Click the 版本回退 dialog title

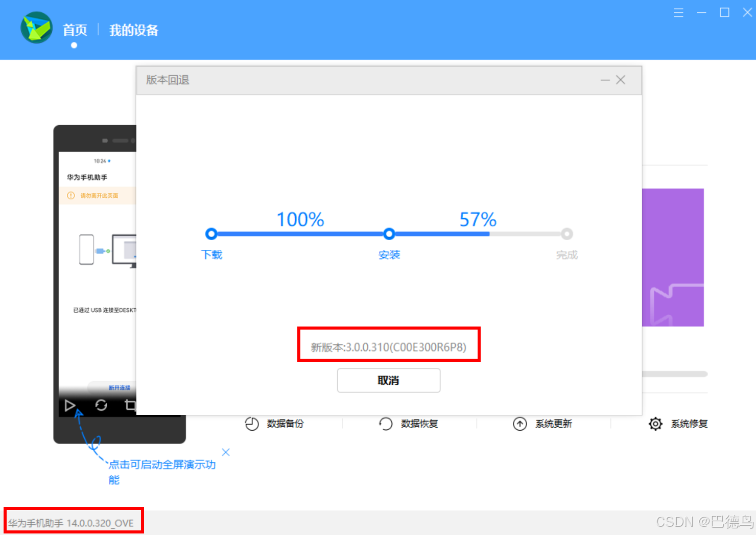click(168, 80)
